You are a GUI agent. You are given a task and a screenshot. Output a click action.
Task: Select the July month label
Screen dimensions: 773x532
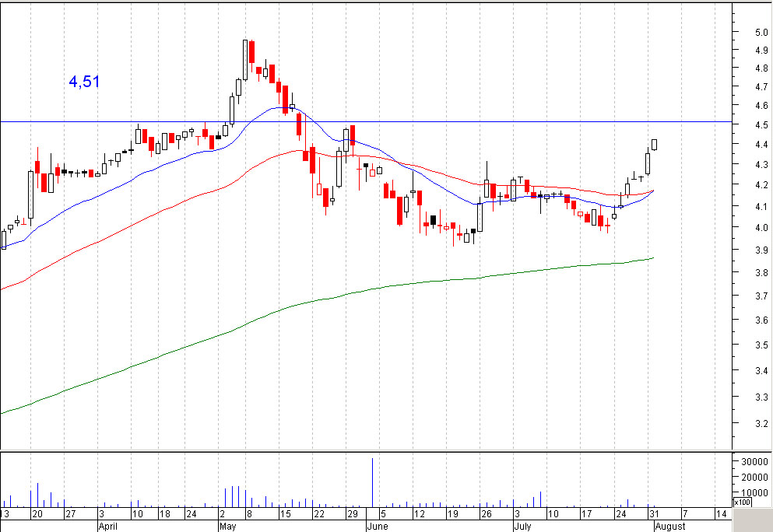click(x=522, y=526)
